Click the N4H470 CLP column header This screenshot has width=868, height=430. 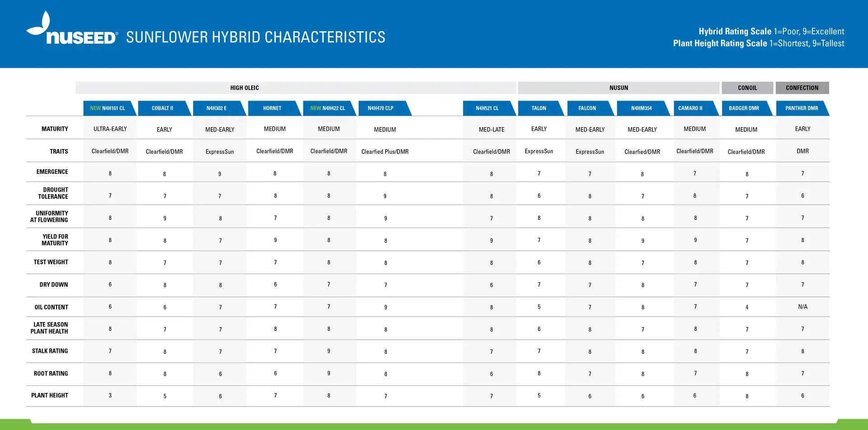(381, 108)
